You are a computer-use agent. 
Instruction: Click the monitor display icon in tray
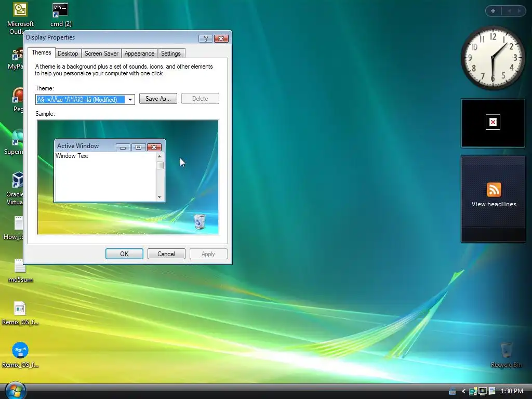[x=483, y=391]
